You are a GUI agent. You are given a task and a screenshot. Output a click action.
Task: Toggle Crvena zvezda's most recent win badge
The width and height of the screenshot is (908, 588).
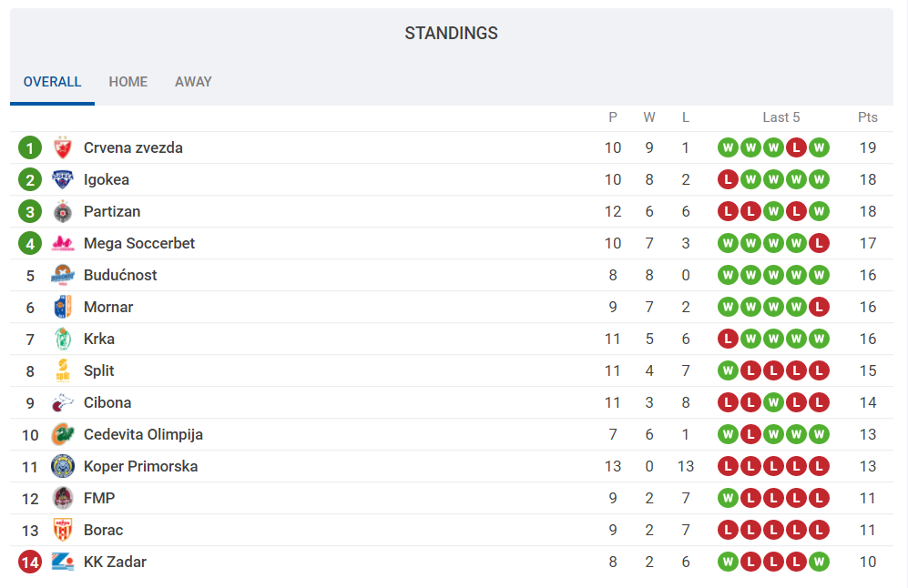tap(819, 147)
